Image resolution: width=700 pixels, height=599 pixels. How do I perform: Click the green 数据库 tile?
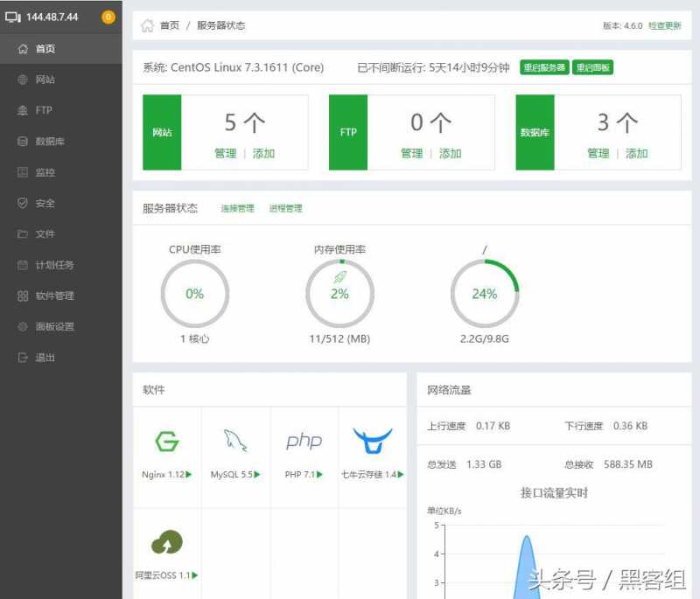point(535,132)
